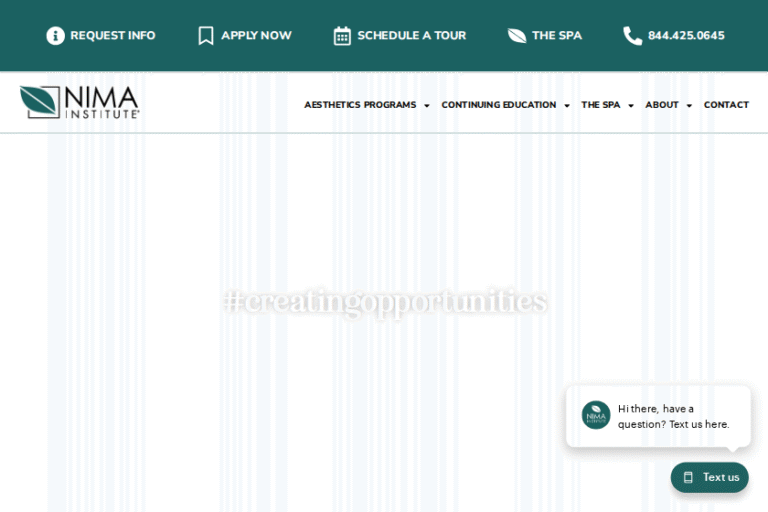Expand the Aesthetics Programs dropdown arrow
Viewport: 768px width, 512px height.
click(x=427, y=106)
